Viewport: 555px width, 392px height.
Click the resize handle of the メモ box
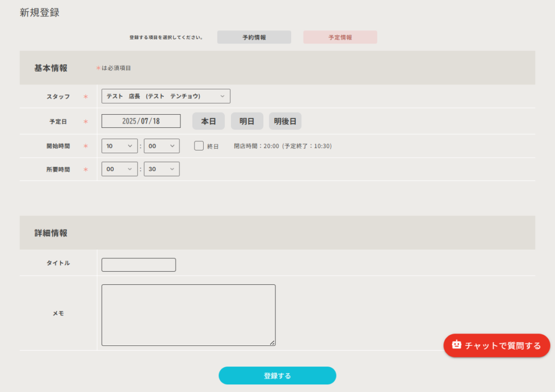point(272,342)
